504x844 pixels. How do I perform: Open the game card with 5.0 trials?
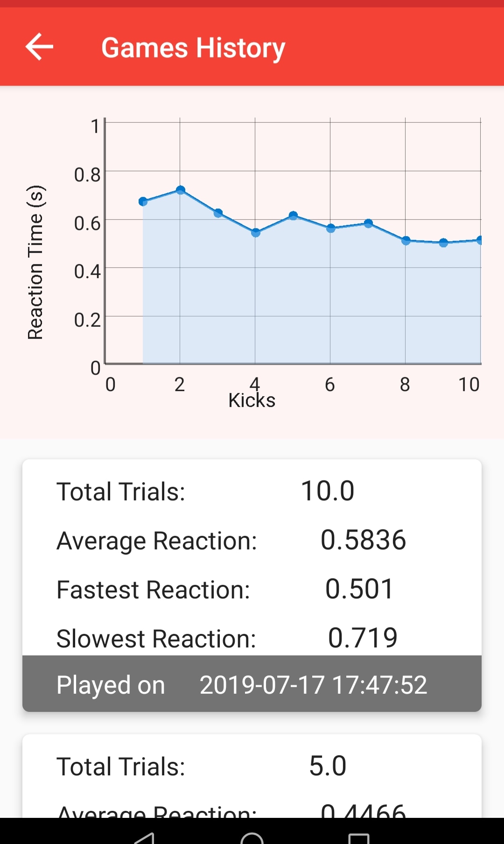click(252, 775)
